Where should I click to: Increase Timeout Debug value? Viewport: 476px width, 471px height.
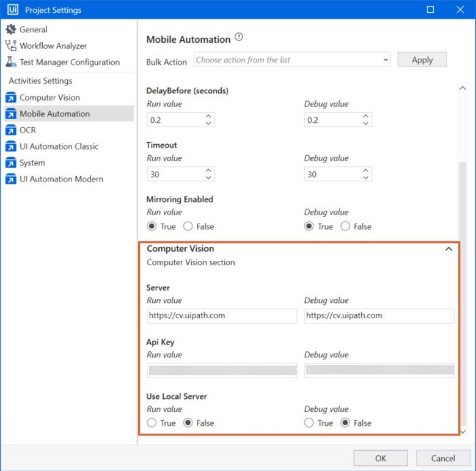click(365, 170)
